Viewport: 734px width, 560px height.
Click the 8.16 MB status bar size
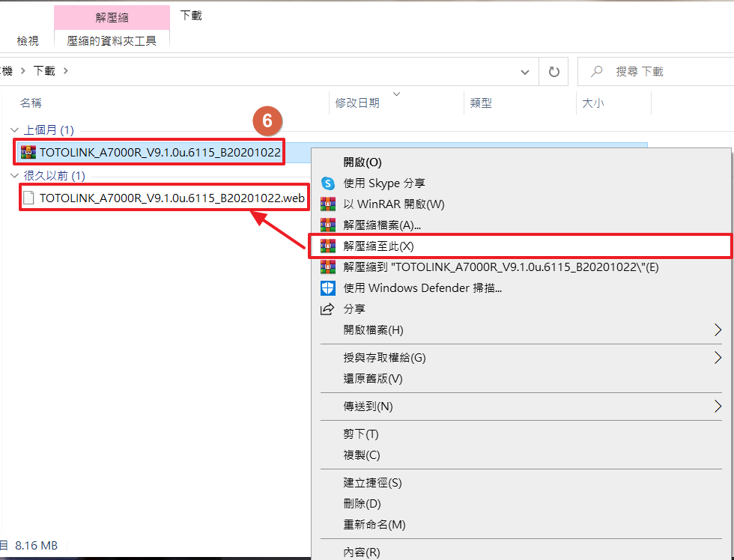point(37,546)
